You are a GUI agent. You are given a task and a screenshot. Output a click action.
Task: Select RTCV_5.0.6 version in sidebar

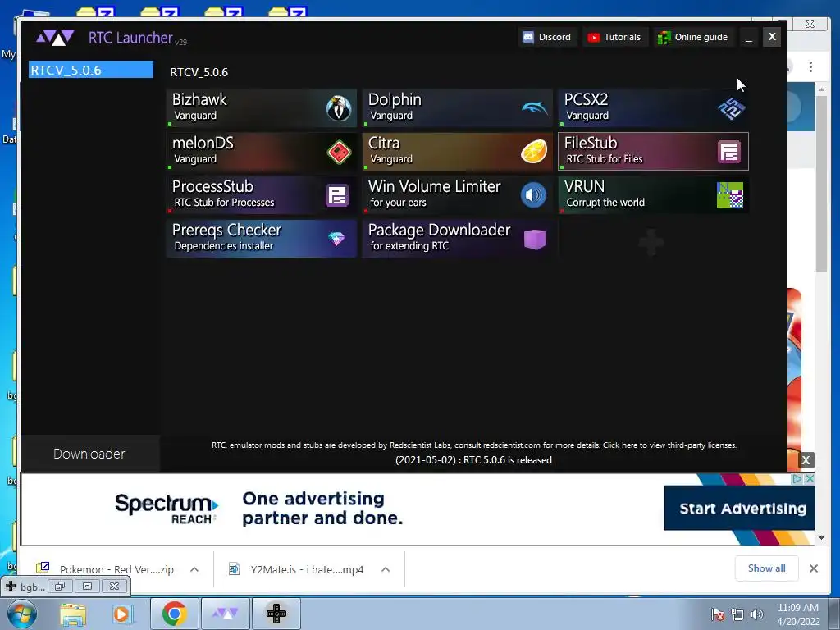point(90,70)
